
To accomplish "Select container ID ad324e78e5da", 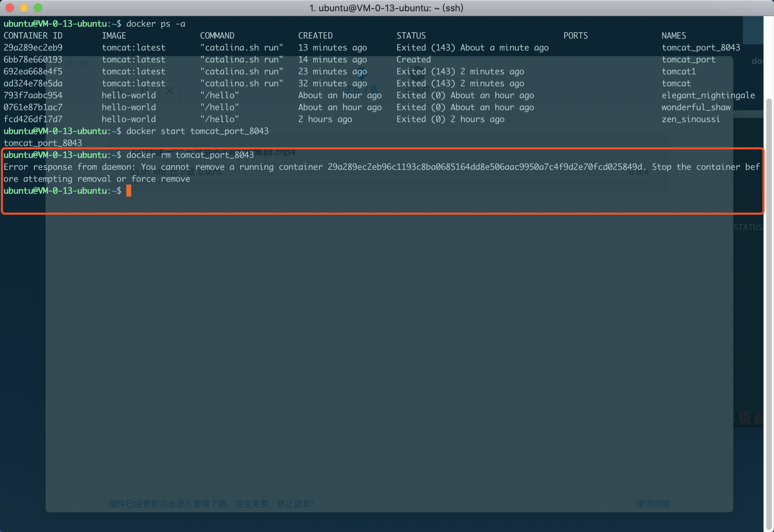I will pos(33,83).
